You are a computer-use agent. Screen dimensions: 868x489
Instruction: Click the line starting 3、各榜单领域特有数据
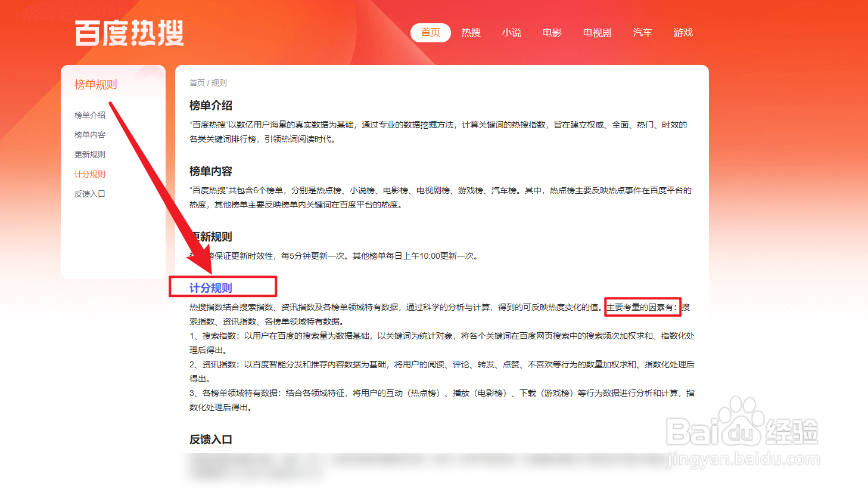442,400
